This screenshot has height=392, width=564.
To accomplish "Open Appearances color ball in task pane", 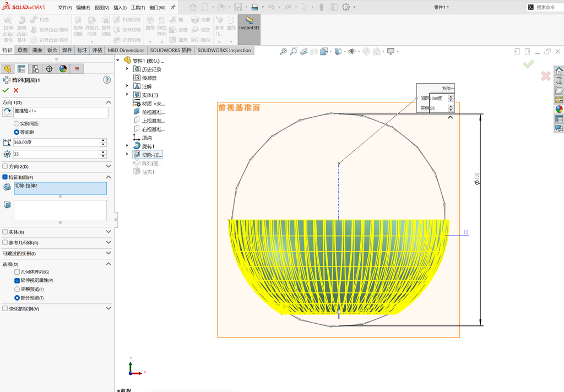I will (x=559, y=109).
